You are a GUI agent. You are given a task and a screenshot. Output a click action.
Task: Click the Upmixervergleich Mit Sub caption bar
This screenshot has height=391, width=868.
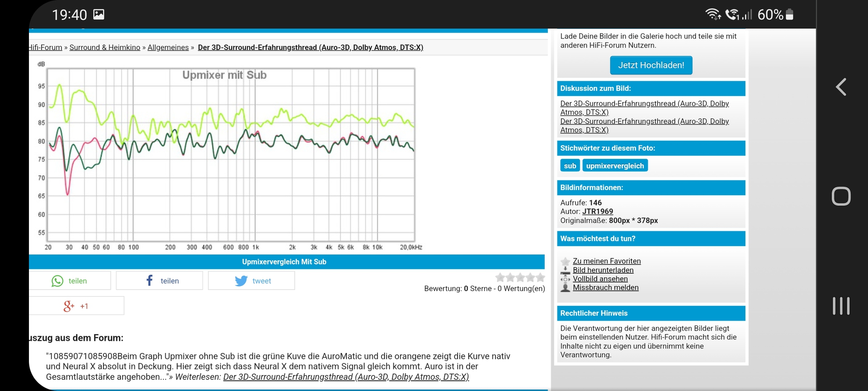click(x=287, y=262)
